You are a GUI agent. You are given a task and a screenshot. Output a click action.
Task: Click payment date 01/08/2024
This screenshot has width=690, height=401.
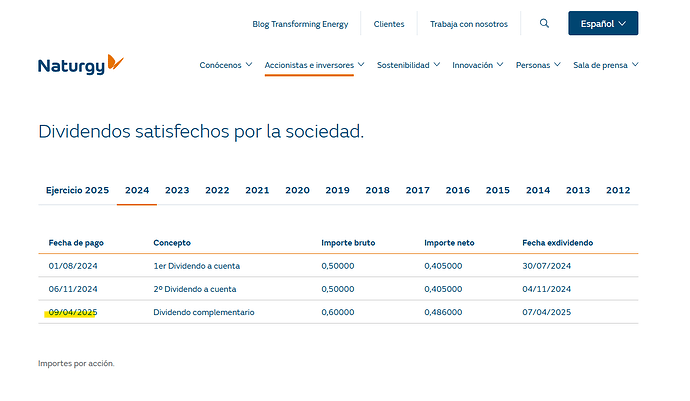pos(73,266)
